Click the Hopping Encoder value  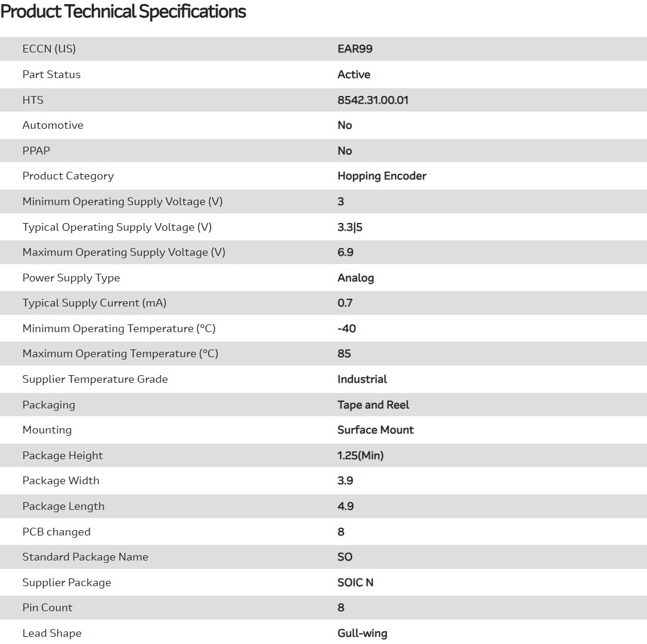point(382,176)
